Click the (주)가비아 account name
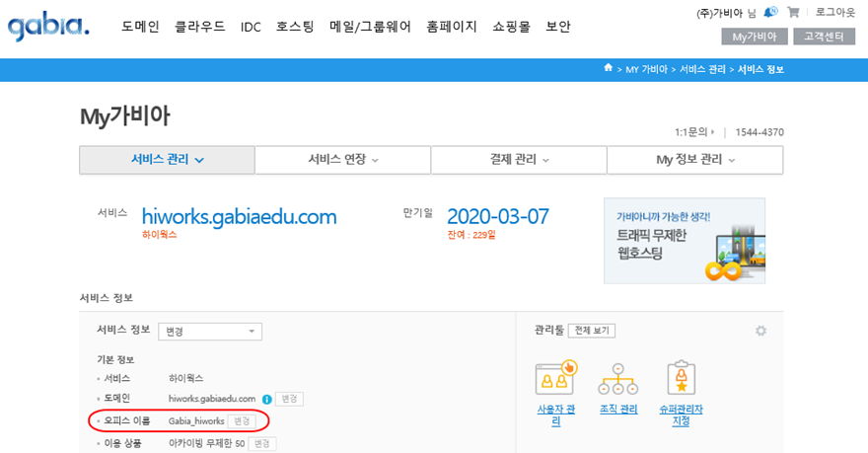The image size is (868, 453). 719,13
